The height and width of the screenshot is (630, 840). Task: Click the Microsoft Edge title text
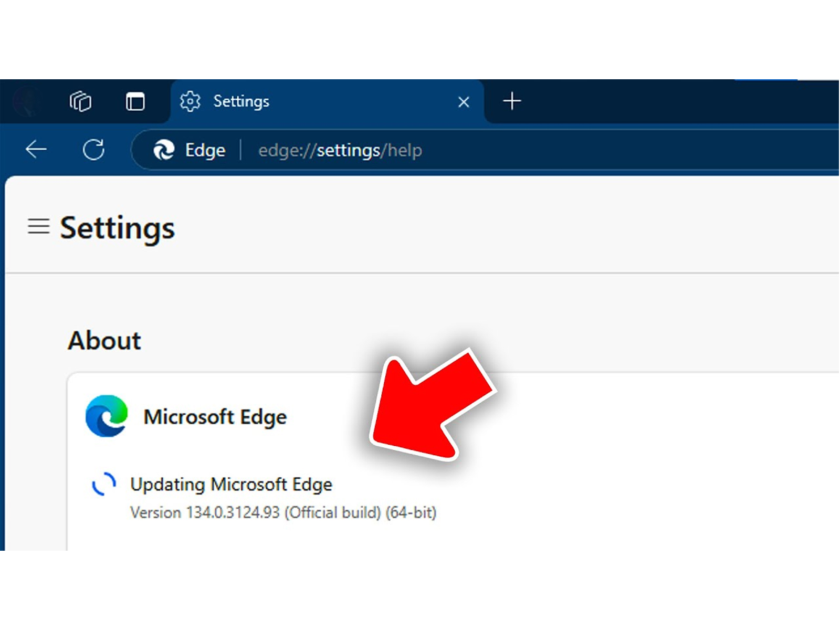(x=215, y=417)
